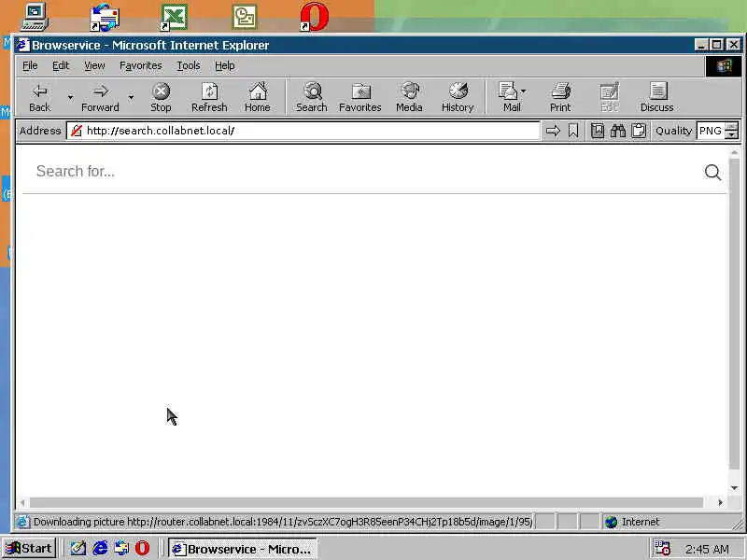This screenshot has height=560, width=747.
Task: Stop loading the page
Action: [161, 98]
